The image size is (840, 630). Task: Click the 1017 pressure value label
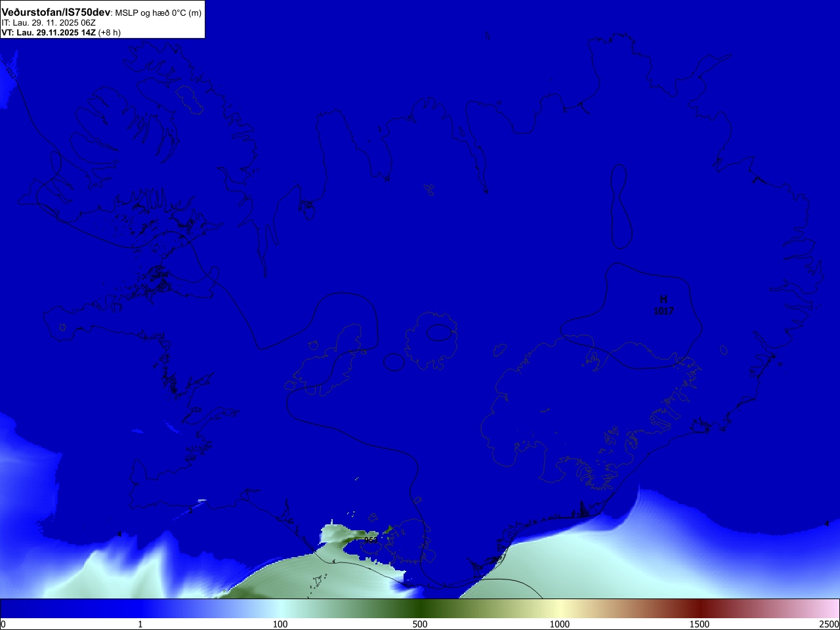tap(663, 311)
